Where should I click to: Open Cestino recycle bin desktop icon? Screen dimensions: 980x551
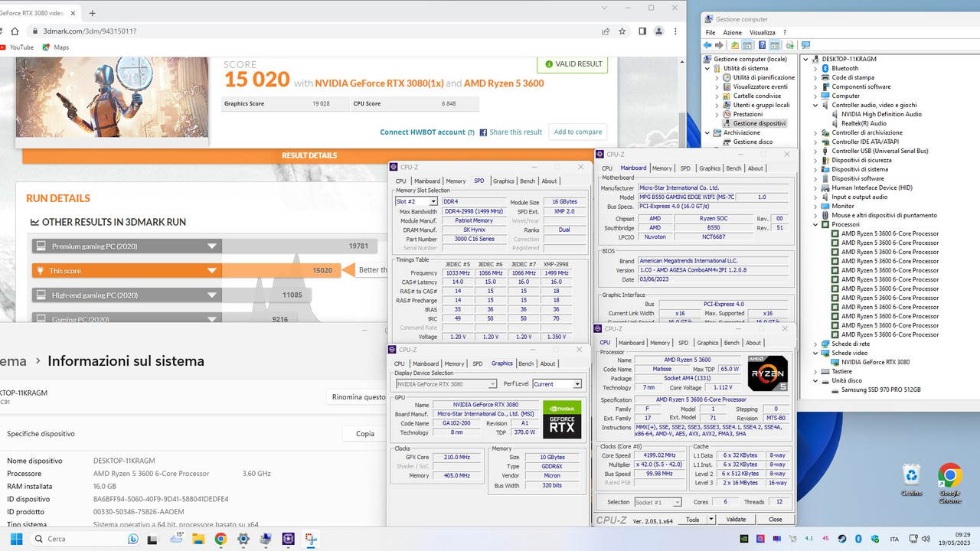(911, 480)
